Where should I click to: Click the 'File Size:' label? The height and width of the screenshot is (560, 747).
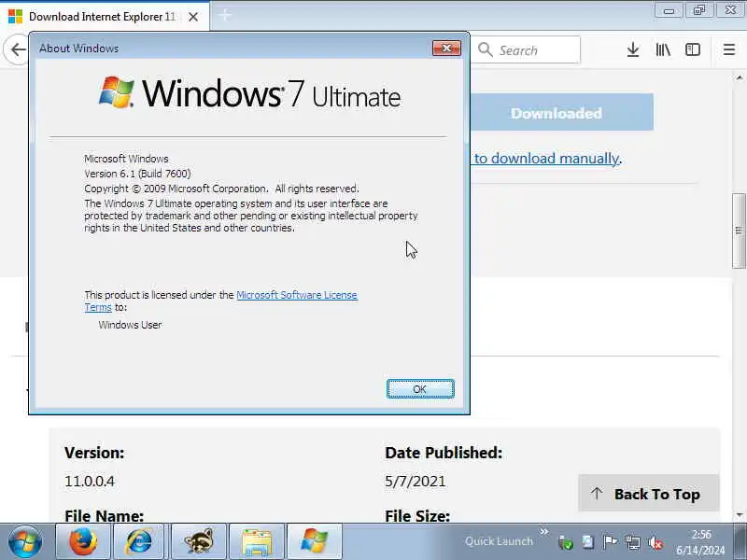click(x=417, y=516)
